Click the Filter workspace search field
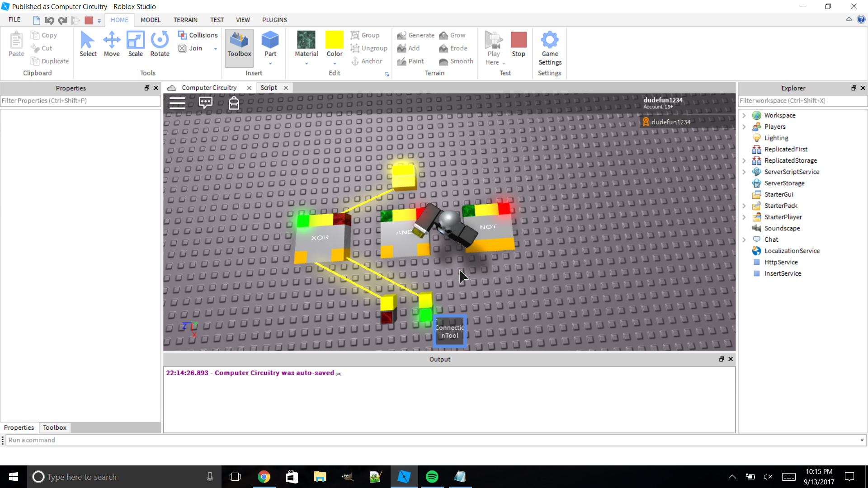This screenshot has width=868, height=488. [802, 101]
